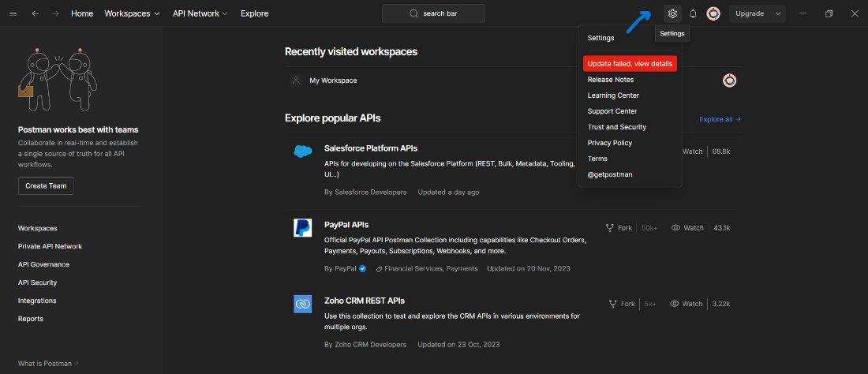
Task: Expand the API Network dropdown
Action: pyautogui.click(x=200, y=14)
